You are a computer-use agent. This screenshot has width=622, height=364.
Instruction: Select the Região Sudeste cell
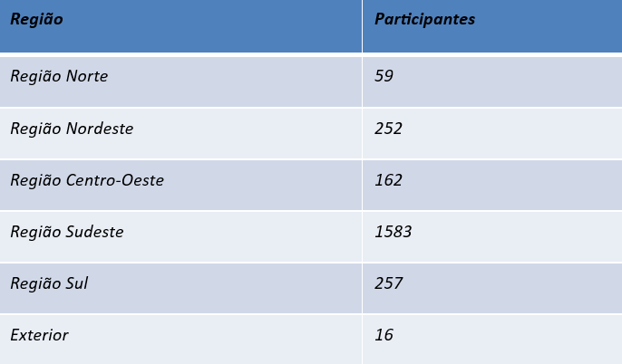click(180, 237)
